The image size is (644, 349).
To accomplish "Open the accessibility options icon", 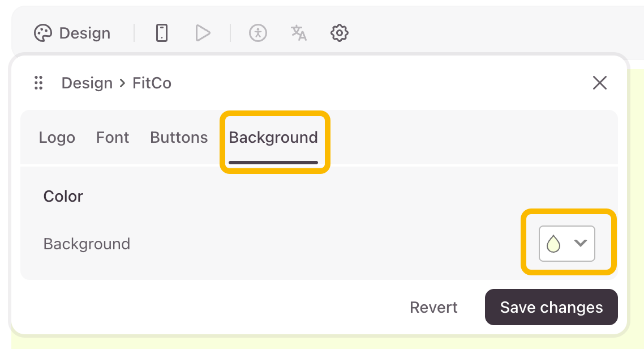I will click(x=258, y=33).
